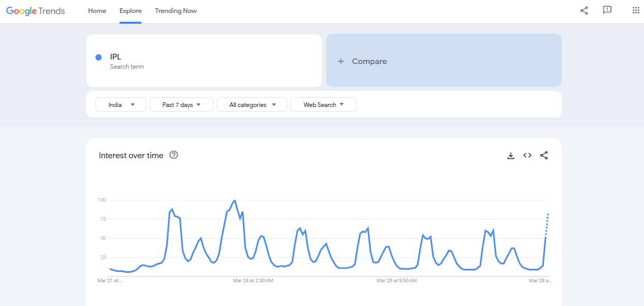Viewport: 644px width, 306px height.
Task: Open help for Interest over time
Action: [174, 155]
